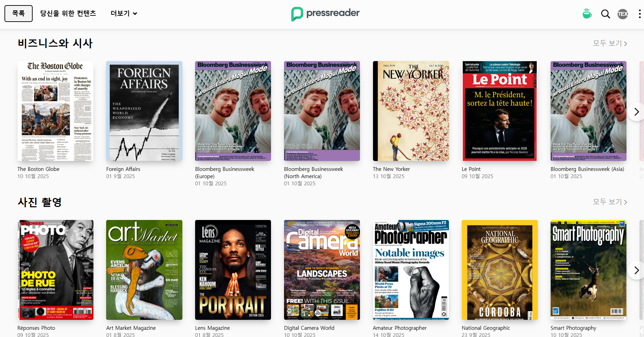The width and height of the screenshot is (644, 337).
Task: Open Bloomberg Businessweek (Asia) cover
Action: coord(588,111)
